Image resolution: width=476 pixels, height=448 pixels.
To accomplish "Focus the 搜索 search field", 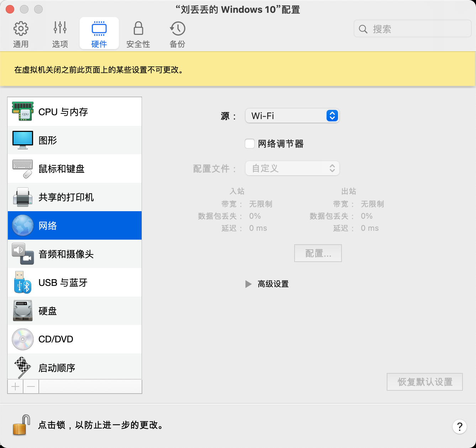I will 413,29.
